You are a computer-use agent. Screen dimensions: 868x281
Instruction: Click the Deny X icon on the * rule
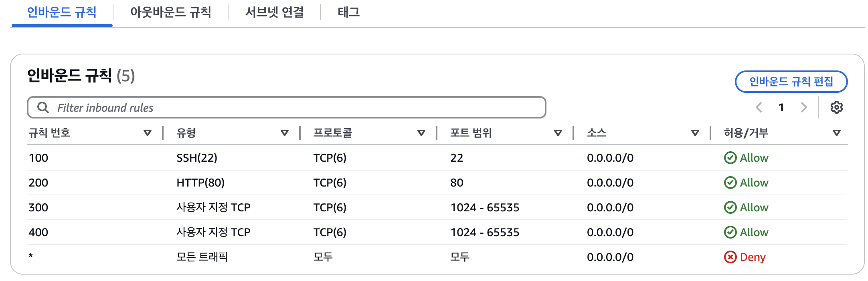[x=730, y=257]
